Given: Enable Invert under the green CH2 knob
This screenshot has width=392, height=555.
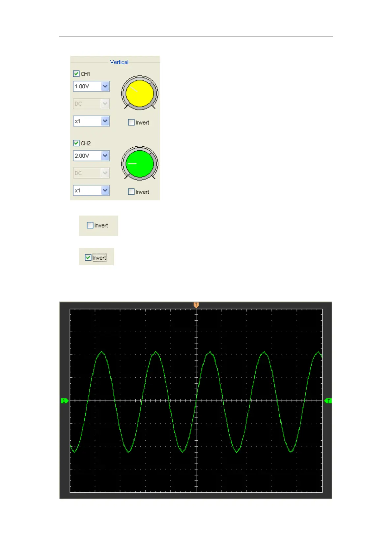Looking at the screenshot, I should click(131, 191).
